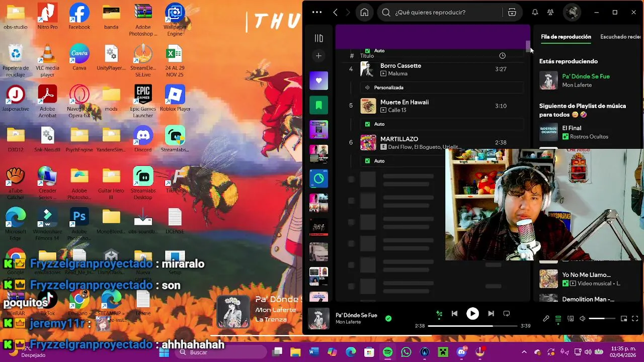The image size is (644, 362).
Task: Show hidden tray icons chevron
Action: pyautogui.click(x=524, y=352)
